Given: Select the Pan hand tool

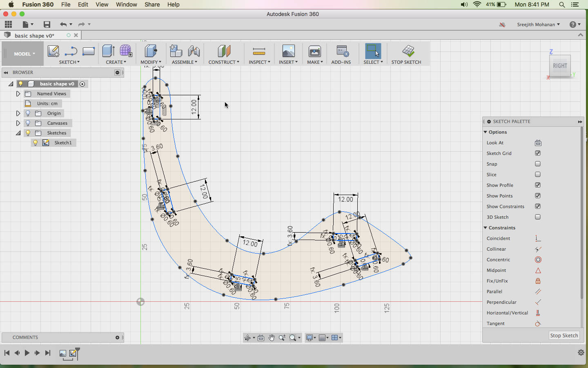Looking at the screenshot, I should [272, 338].
